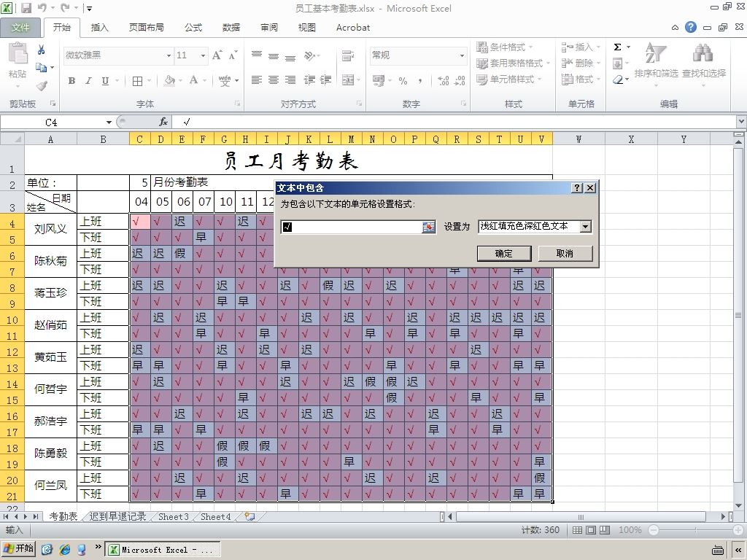Open the Name Box dropdown arrow
This screenshot has width=747, height=560.
(109, 122)
